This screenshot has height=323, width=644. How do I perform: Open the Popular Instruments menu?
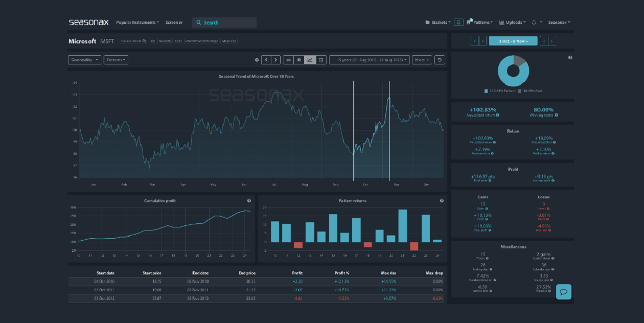coord(137,22)
